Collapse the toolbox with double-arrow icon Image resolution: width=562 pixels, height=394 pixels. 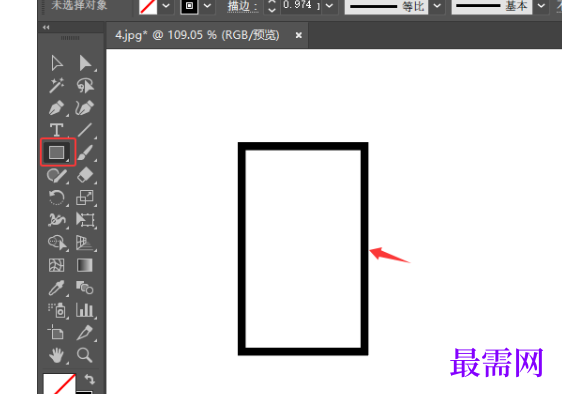pos(46,27)
